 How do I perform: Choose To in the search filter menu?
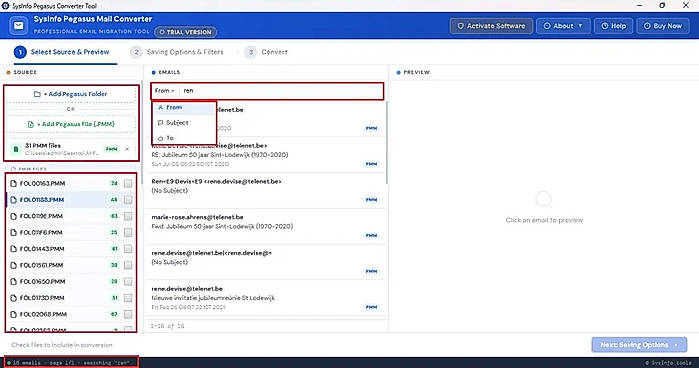[x=184, y=138]
